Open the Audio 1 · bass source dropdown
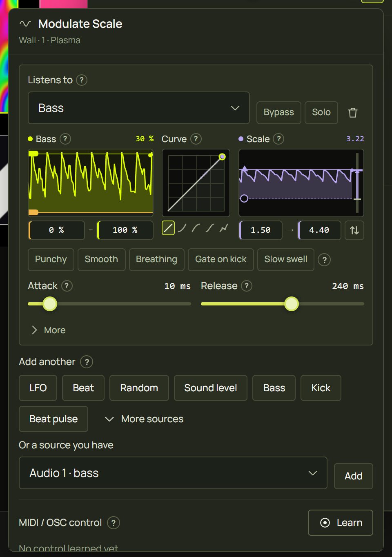Image resolution: width=392 pixels, height=557 pixels. pos(173,473)
